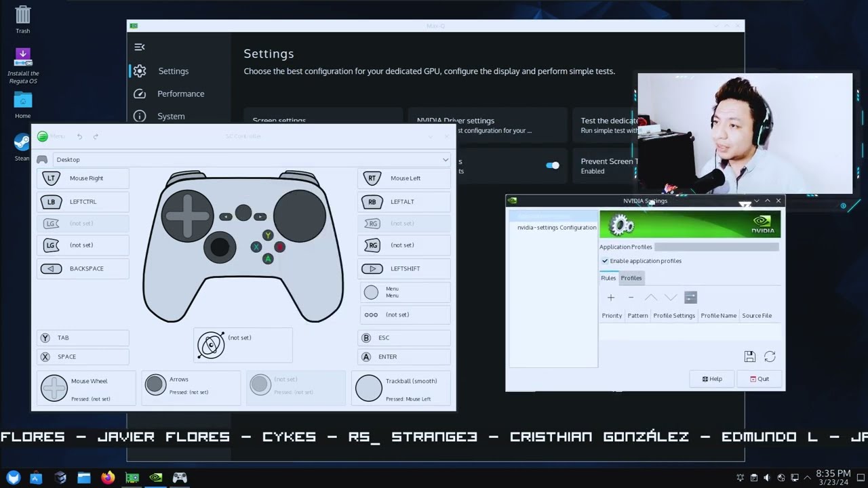Click the three-dots (not set) binding
Viewport: 868px width, 488px height.
click(404, 314)
